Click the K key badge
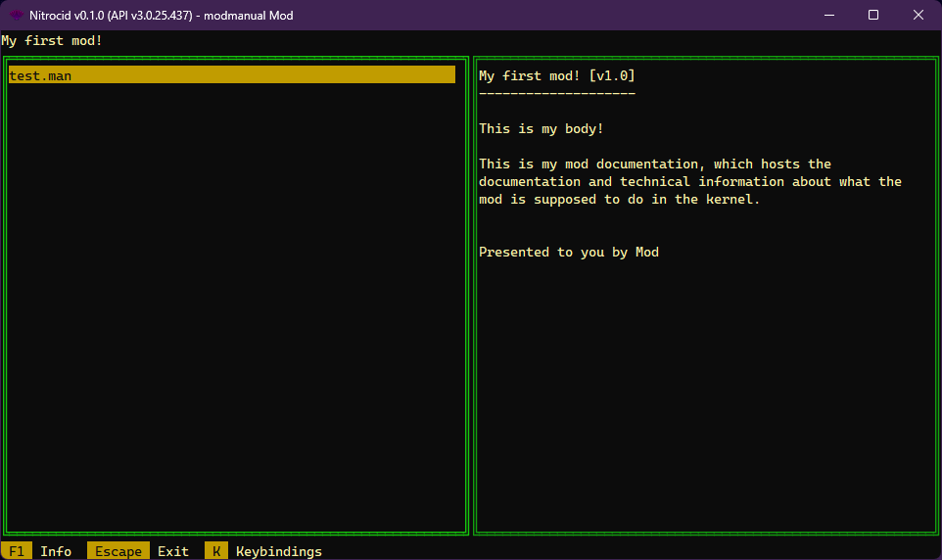Image resolution: width=942 pixels, height=560 pixels. [216, 551]
